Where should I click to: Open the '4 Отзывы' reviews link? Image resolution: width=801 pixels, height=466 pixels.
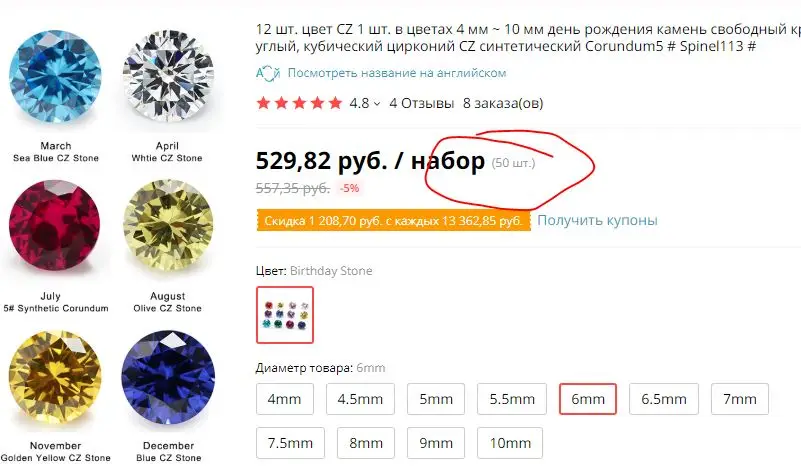click(x=421, y=103)
